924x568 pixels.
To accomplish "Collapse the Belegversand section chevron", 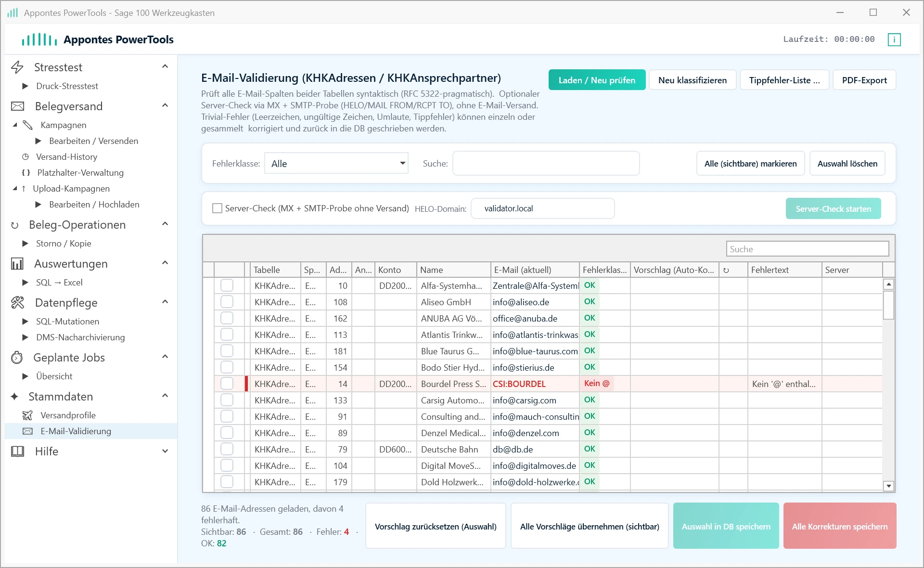I will pos(165,105).
